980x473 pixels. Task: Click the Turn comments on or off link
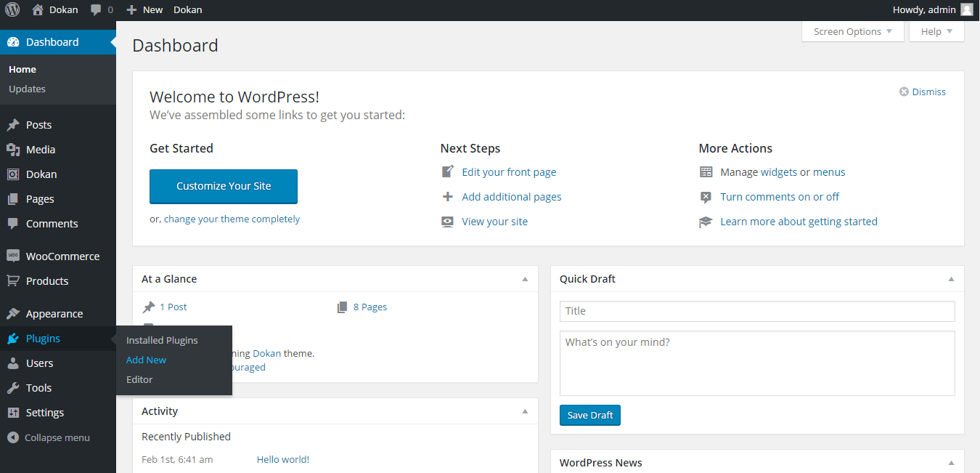pyautogui.click(x=780, y=197)
